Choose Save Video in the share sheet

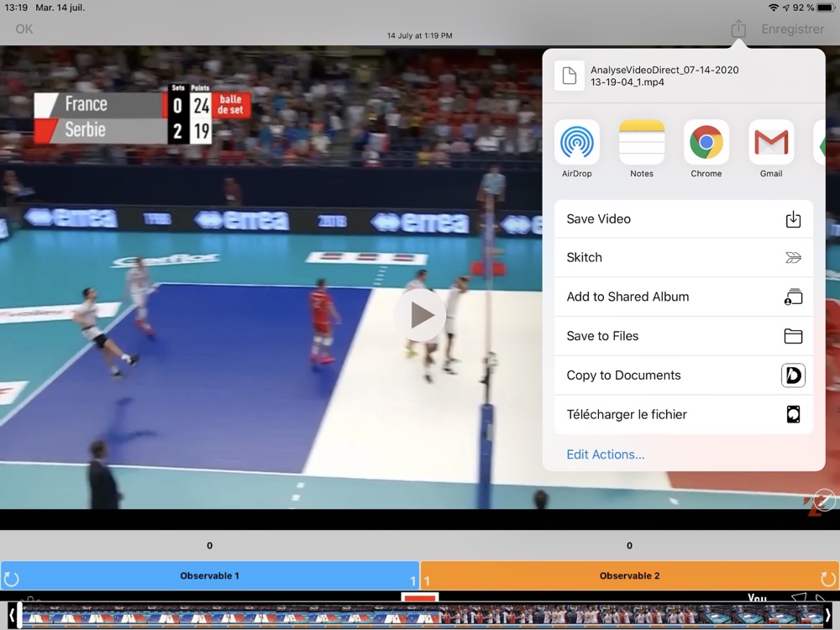684,218
